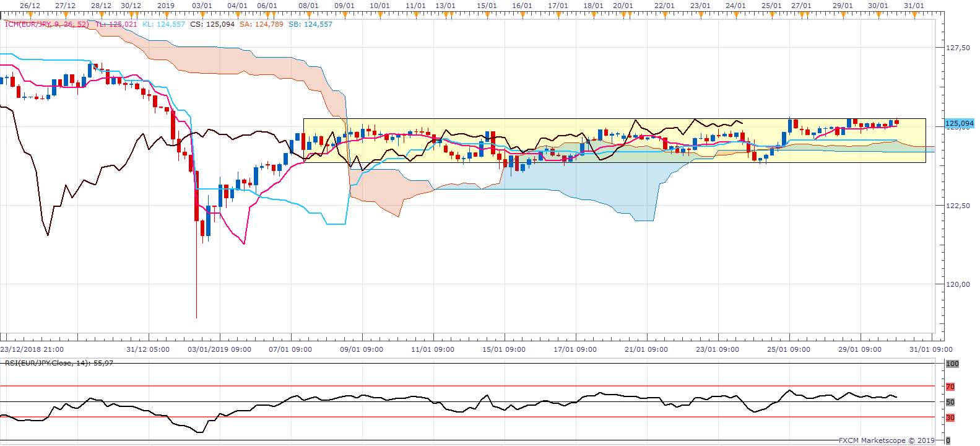Select the ICH(EUR/JPY, 9, 26, 52) indicator label
Image resolution: width=980 pixels, height=446 pixels.
click(47, 25)
